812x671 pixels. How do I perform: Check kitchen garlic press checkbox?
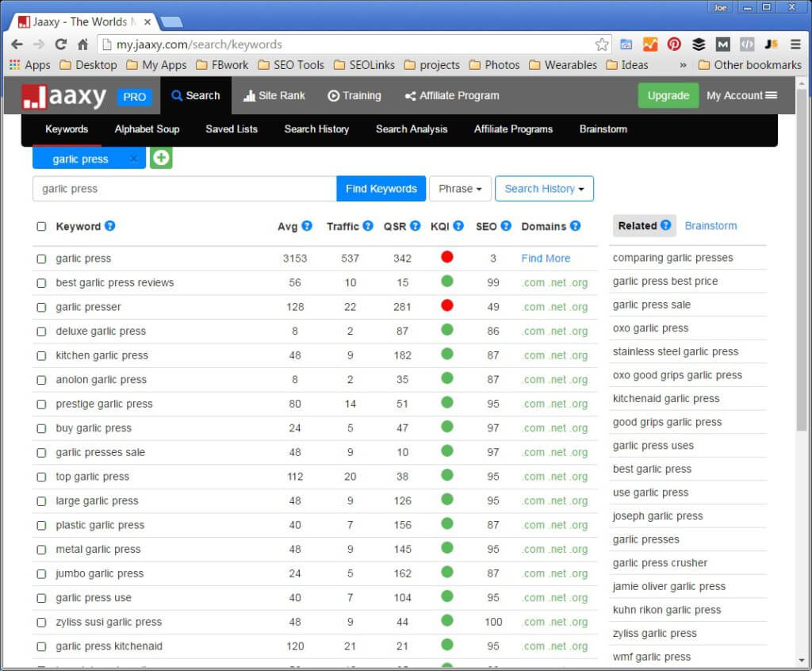tap(41, 356)
